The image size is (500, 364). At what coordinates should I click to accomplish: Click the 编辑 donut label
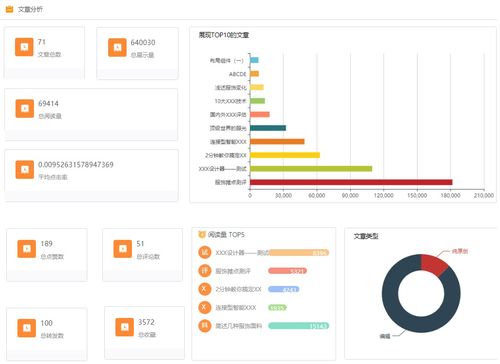[x=385, y=336]
